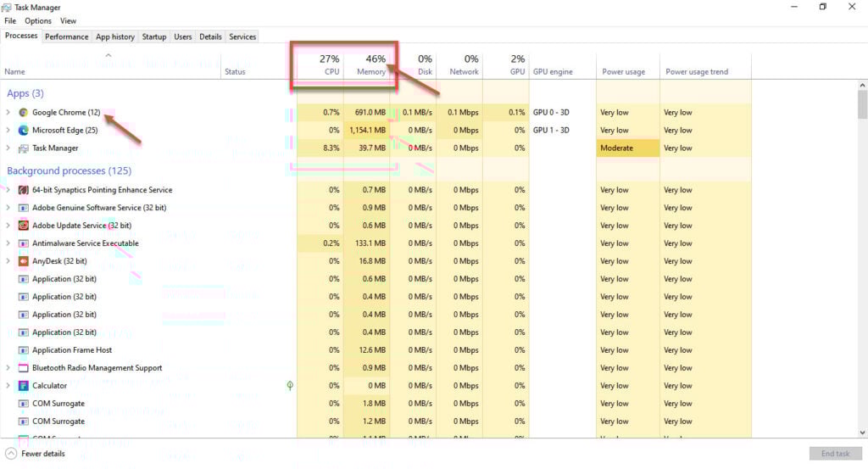Click the Apps (3) group heading

coord(25,93)
